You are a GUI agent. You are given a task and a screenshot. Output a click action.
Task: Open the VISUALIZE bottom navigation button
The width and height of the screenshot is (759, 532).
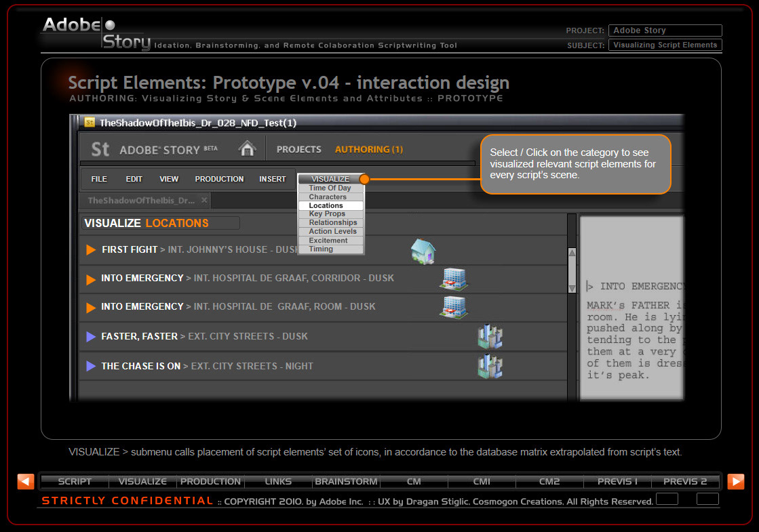pos(142,481)
